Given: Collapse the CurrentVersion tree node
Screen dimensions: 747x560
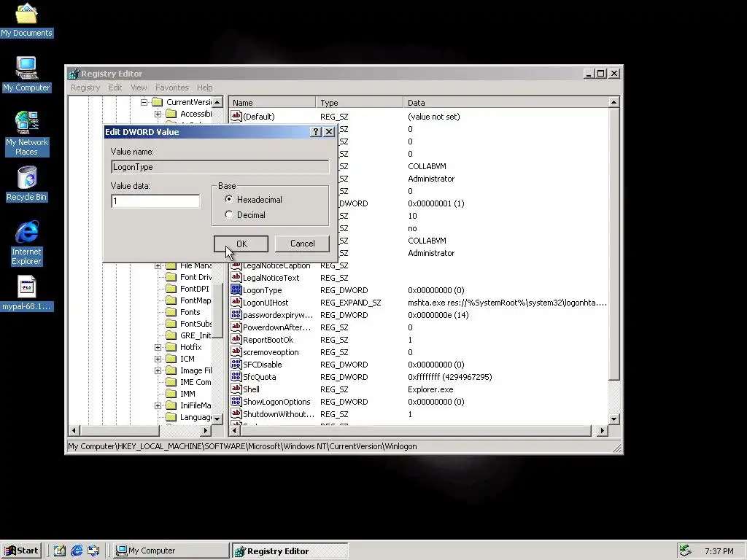Looking at the screenshot, I should pos(144,102).
